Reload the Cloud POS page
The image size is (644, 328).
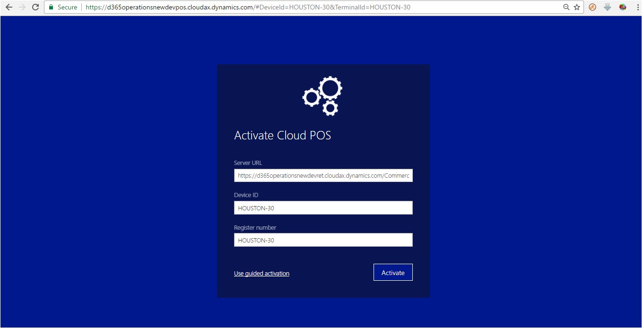(35, 8)
